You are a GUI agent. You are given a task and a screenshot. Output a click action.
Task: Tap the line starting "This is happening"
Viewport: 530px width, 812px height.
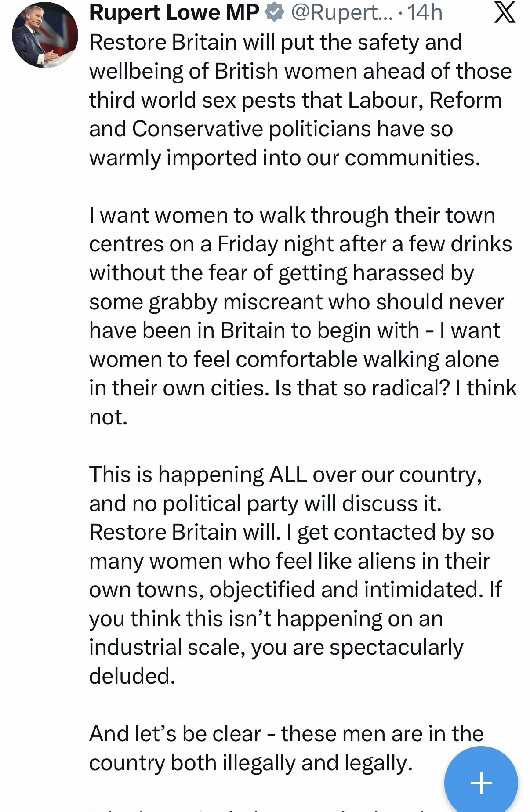tap(285, 475)
